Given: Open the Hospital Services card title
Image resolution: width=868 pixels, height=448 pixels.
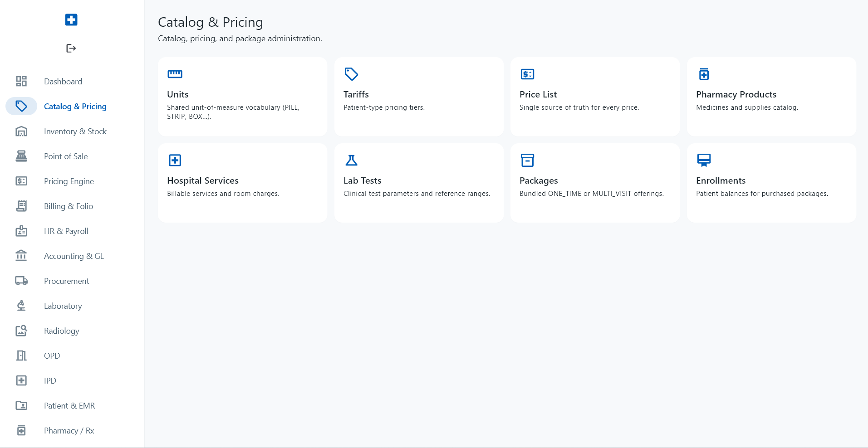Looking at the screenshot, I should [203, 180].
